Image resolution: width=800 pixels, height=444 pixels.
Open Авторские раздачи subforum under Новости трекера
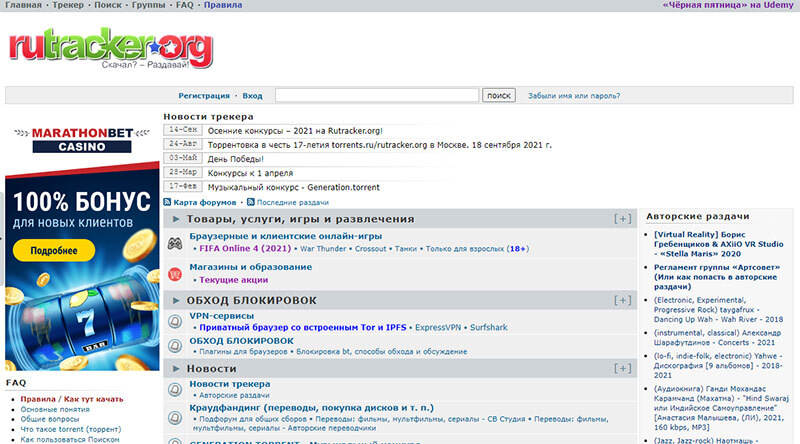[x=234, y=396]
